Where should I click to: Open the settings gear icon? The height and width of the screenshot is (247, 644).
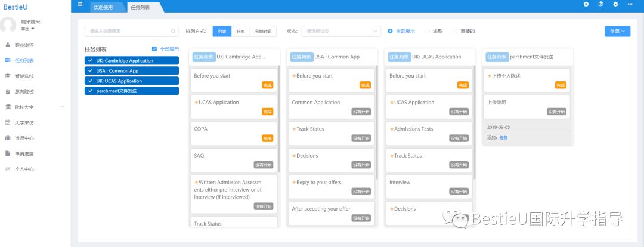(x=615, y=4)
